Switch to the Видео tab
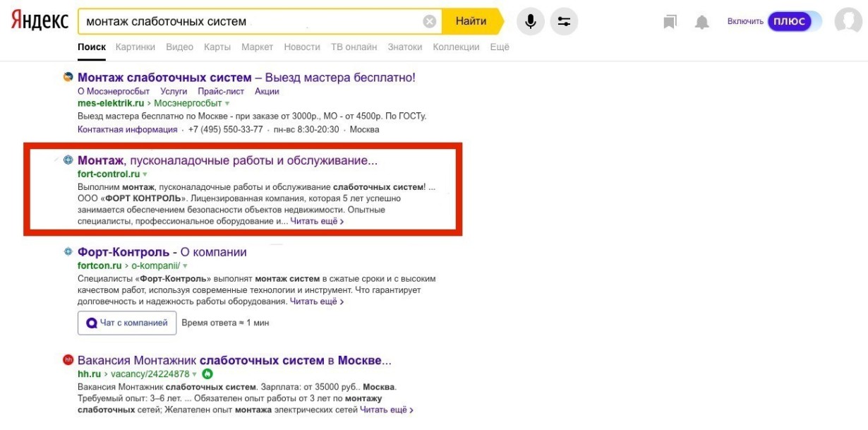Image resolution: width=868 pixels, height=430 pixels. [x=179, y=47]
